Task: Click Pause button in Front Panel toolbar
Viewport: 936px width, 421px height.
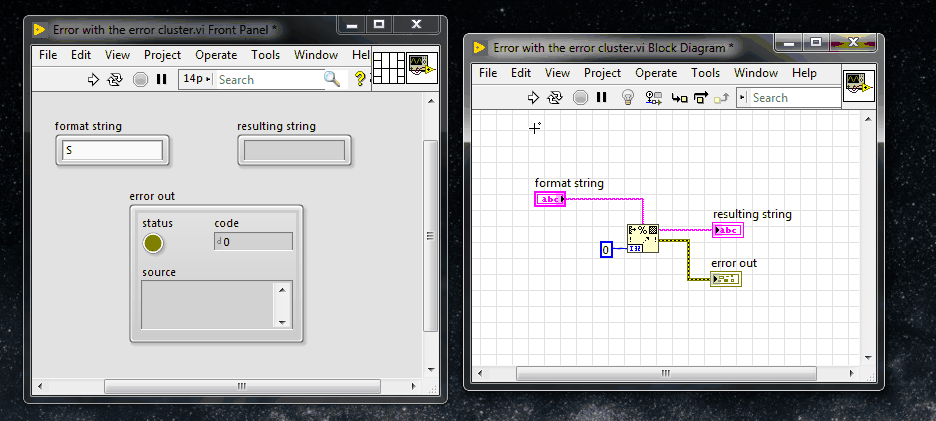Action: tap(161, 79)
